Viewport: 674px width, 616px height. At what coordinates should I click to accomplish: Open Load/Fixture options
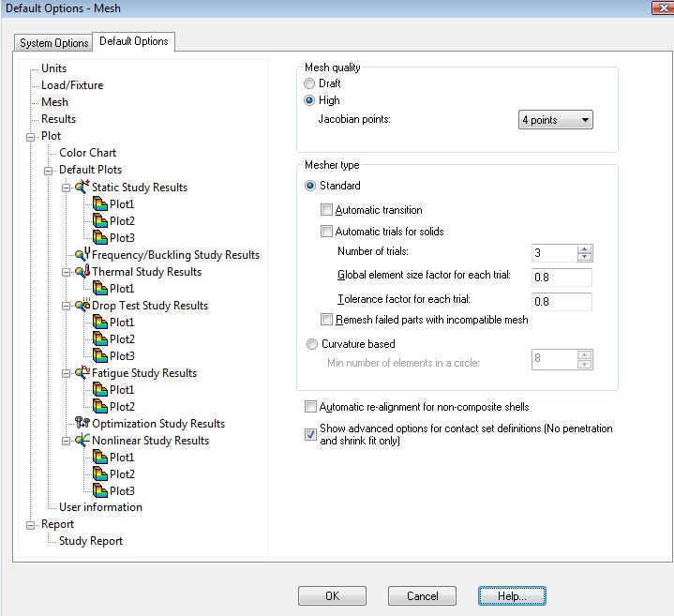tap(72, 85)
